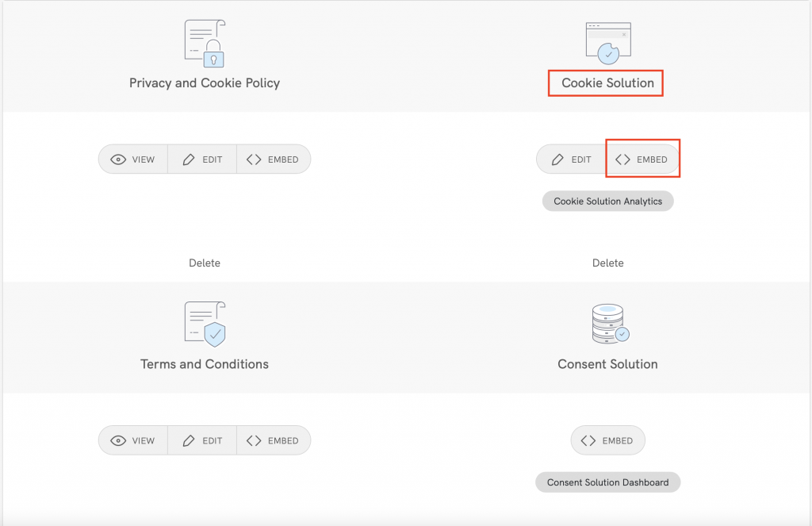Image resolution: width=812 pixels, height=526 pixels.
Task: Embed the Privacy and Cookie Policy
Action: click(274, 159)
